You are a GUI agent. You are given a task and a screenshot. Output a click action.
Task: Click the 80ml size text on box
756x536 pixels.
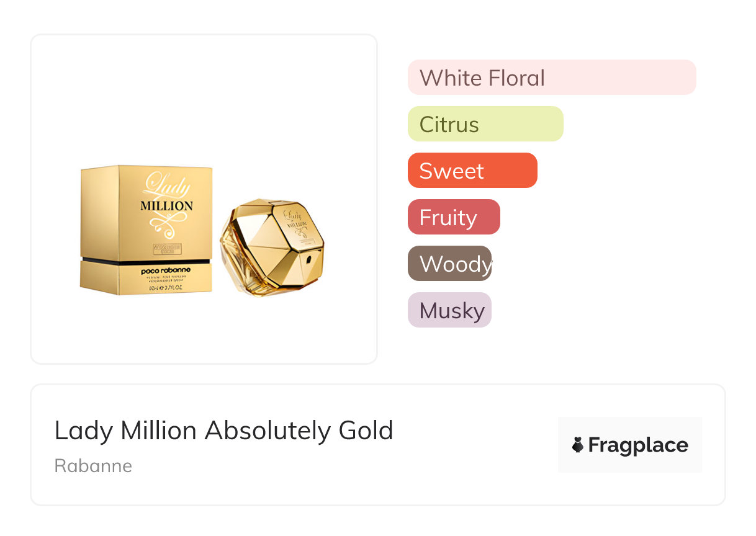pyautogui.click(x=165, y=288)
